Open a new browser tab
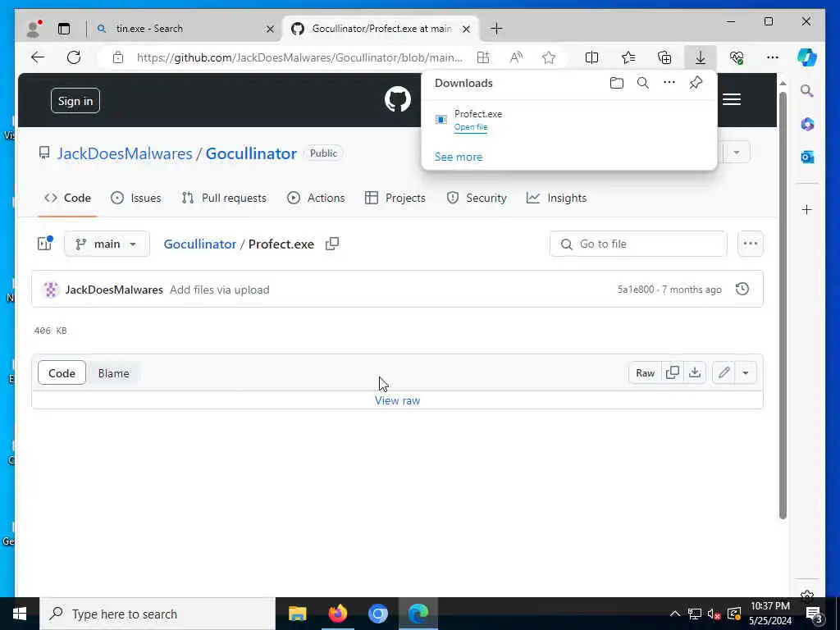The width and height of the screenshot is (840, 630). point(496,29)
